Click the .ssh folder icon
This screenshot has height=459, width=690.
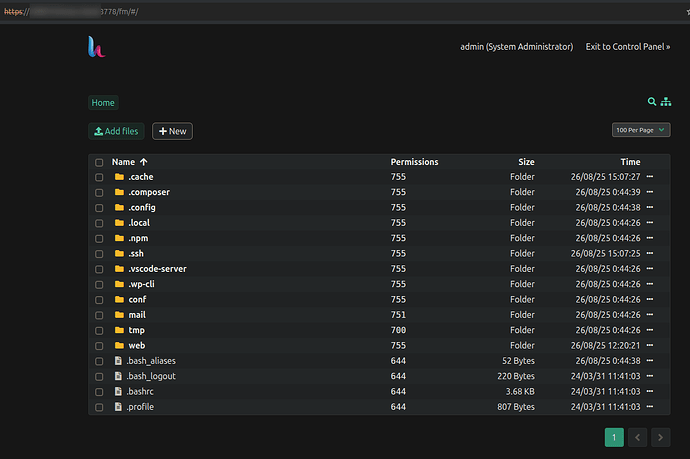(119, 253)
